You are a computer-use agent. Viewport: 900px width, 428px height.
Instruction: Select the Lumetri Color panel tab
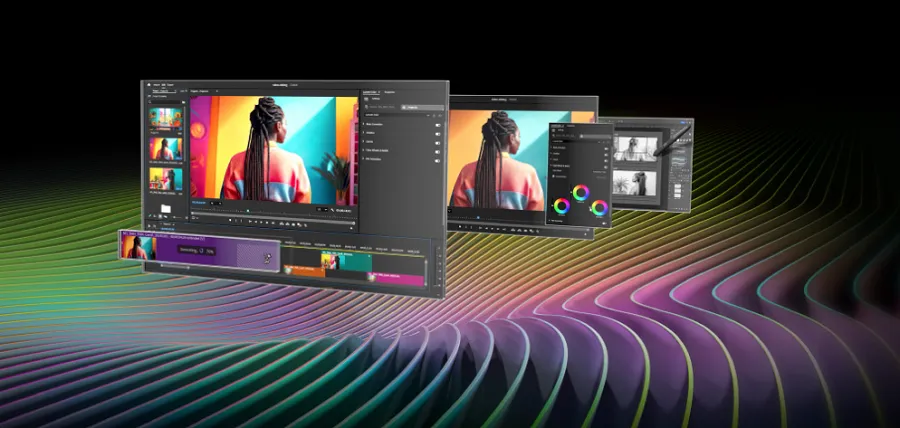pos(370,92)
